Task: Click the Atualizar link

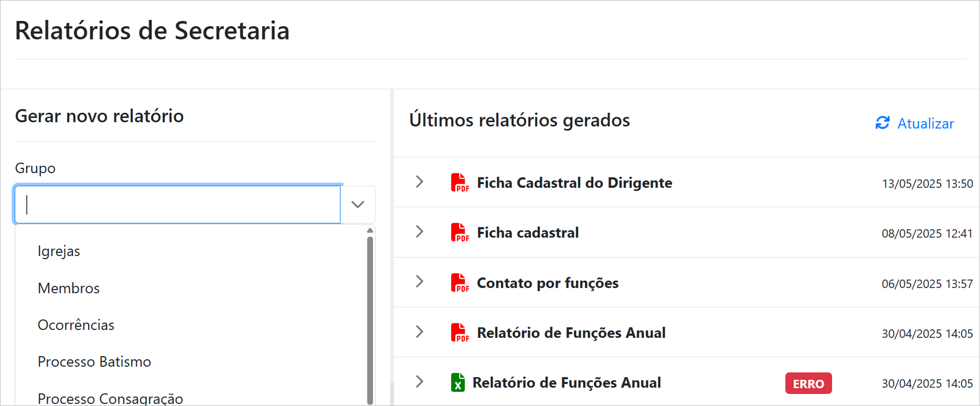Action: click(925, 123)
